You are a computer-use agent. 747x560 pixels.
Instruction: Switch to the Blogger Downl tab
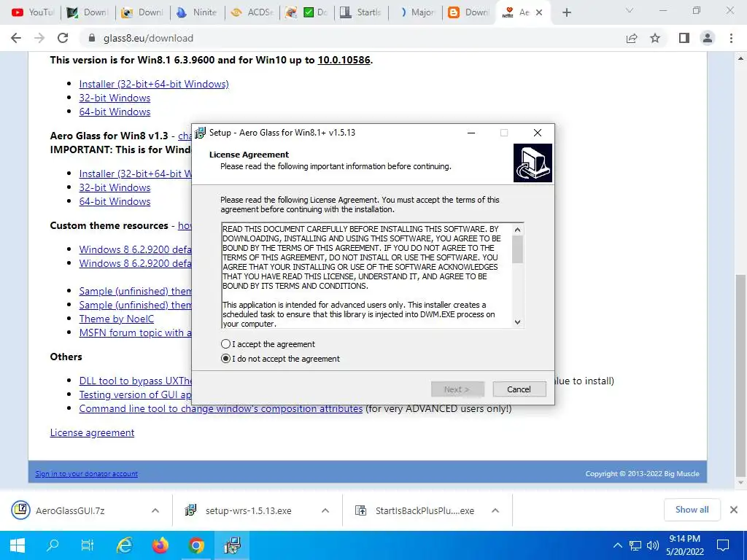pos(469,12)
